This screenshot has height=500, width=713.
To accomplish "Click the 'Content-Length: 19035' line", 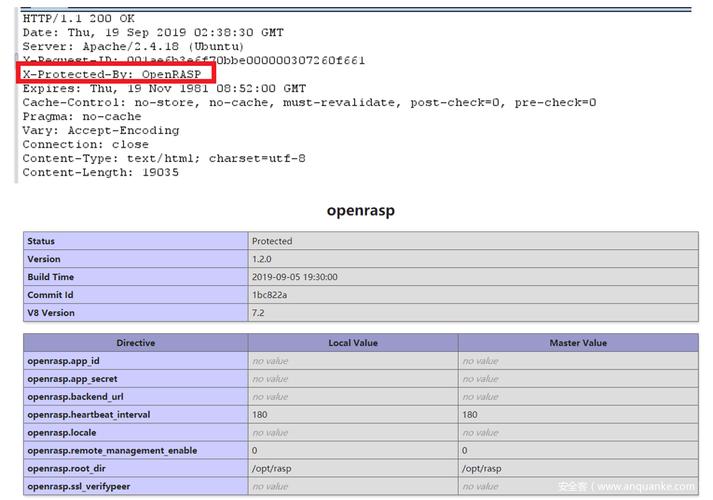I will click(100, 173).
